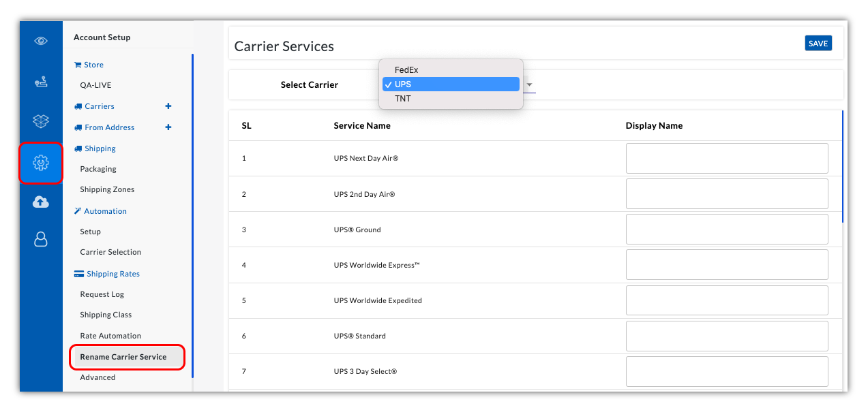This screenshot has width=868, height=410.
Task: Click the sidebar menu vertical scrollbar
Action: click(192, 215)
